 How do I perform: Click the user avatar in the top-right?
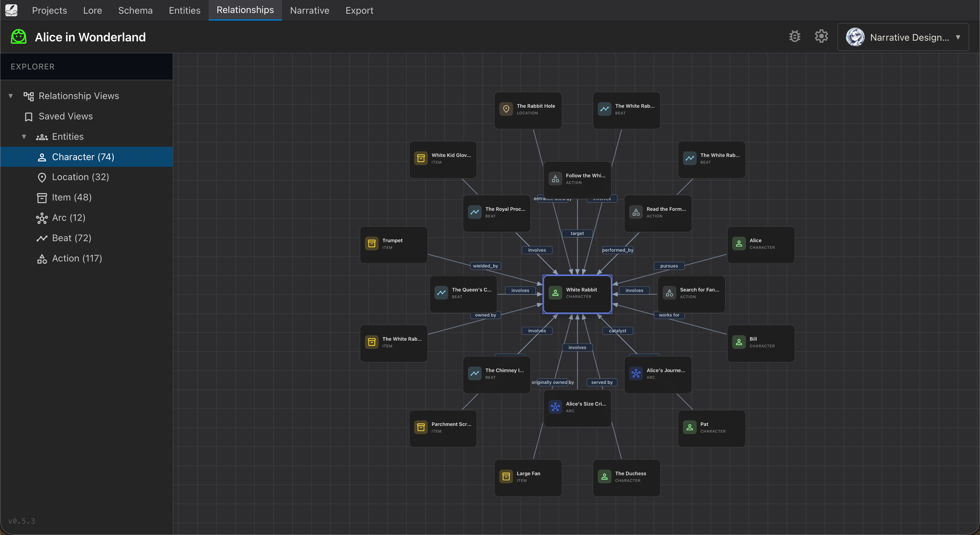pos(855,37)
